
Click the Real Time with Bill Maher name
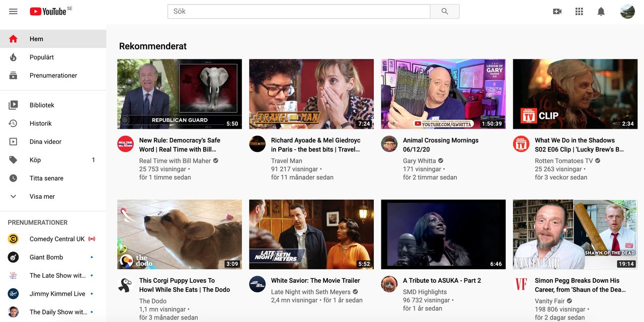pos(175,161)
